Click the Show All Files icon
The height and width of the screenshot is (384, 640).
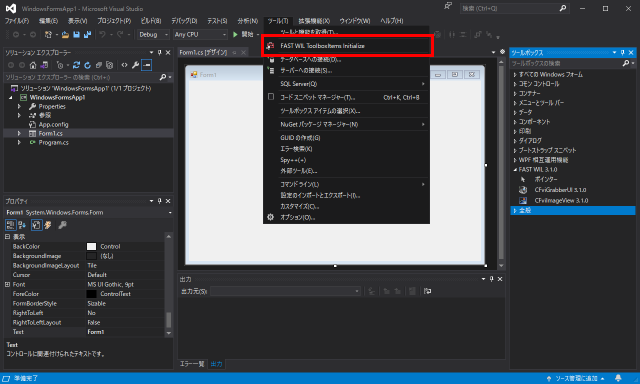(109, 65)
